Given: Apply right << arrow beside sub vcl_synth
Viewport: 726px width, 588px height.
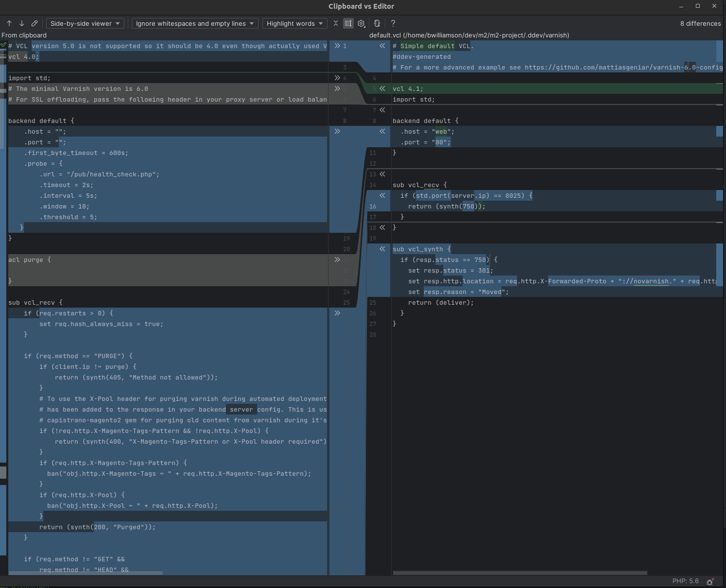Looking at the screenshot, I should (382, 249).
